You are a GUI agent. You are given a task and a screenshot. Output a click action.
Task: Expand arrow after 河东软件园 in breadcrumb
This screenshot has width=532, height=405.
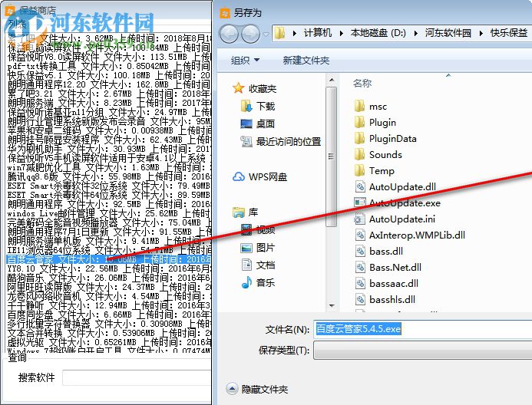click(481, 33)
